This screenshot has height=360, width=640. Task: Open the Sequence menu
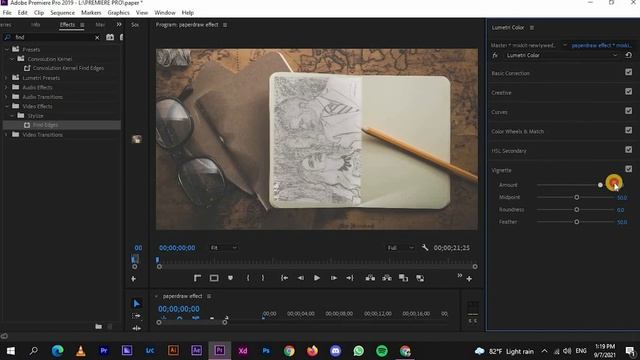pyautogui.click(x=62, y=13)
